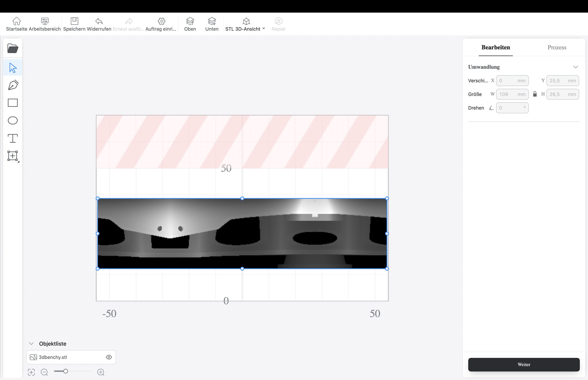This screenshot has width=588, height=380.
Task: Collapse the Umwandlung section
Action: pyautogui.click(x=575, y=67)
